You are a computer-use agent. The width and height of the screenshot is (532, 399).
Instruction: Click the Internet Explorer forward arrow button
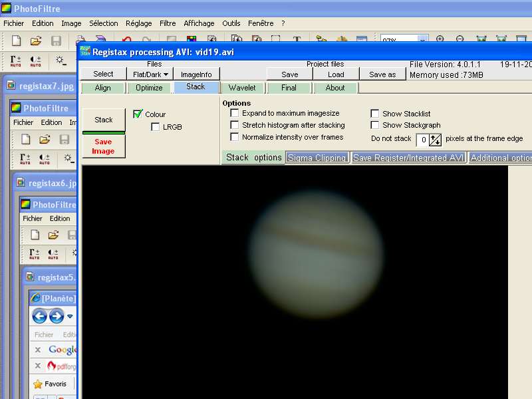[x=57, y=317]
